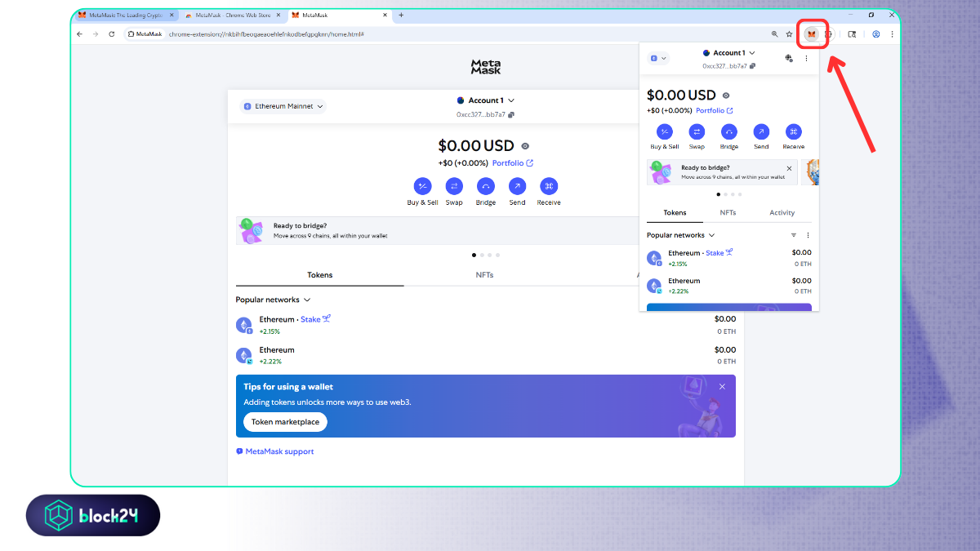Open MetaMask support link
Viewport: 980px width, 551px height.
[x=275, y=451]
